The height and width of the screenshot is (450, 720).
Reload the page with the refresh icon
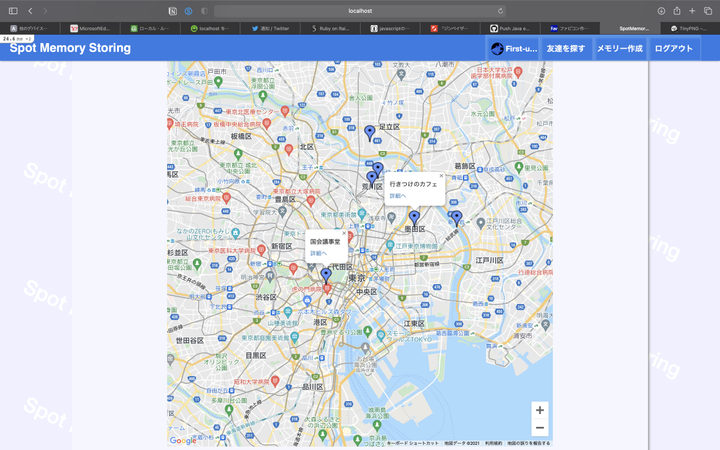coord(501,11)
